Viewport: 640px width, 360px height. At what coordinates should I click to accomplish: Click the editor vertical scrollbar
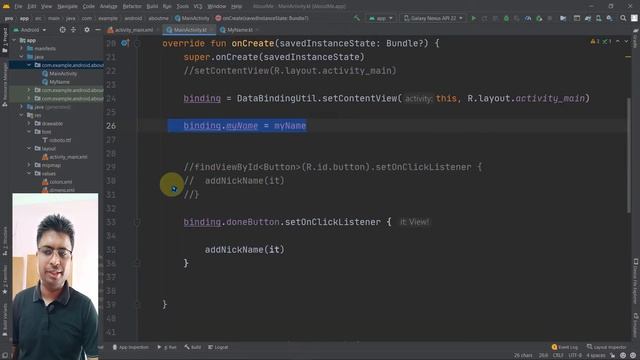coord(629,155)
